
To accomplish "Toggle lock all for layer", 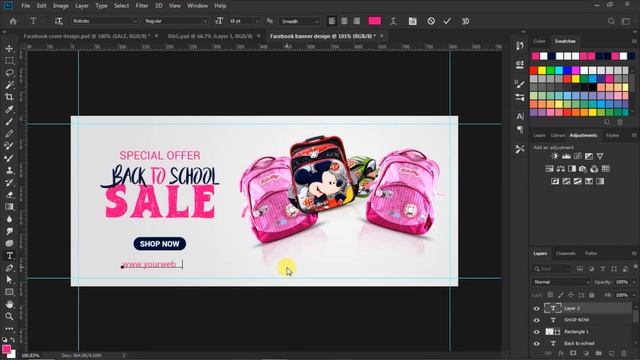I will pos(592,295).
